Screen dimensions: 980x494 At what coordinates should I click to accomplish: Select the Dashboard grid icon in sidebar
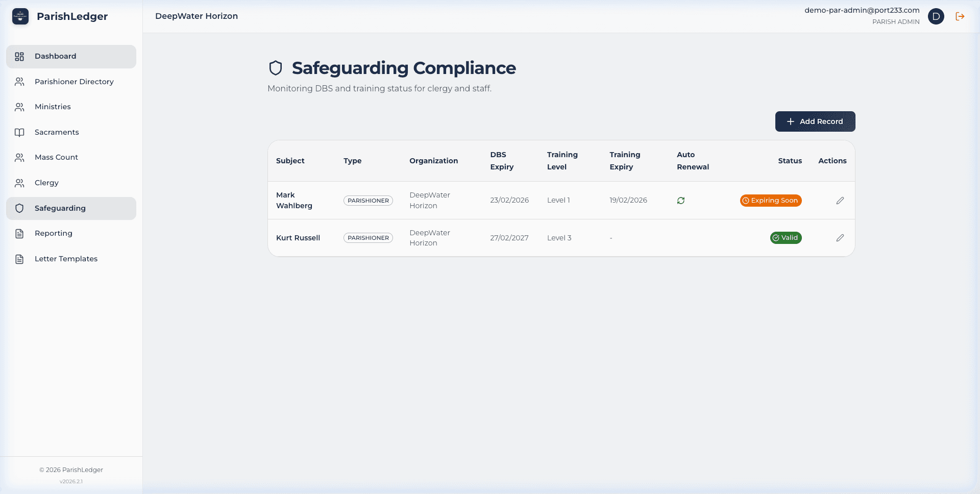tap(19, 56)
